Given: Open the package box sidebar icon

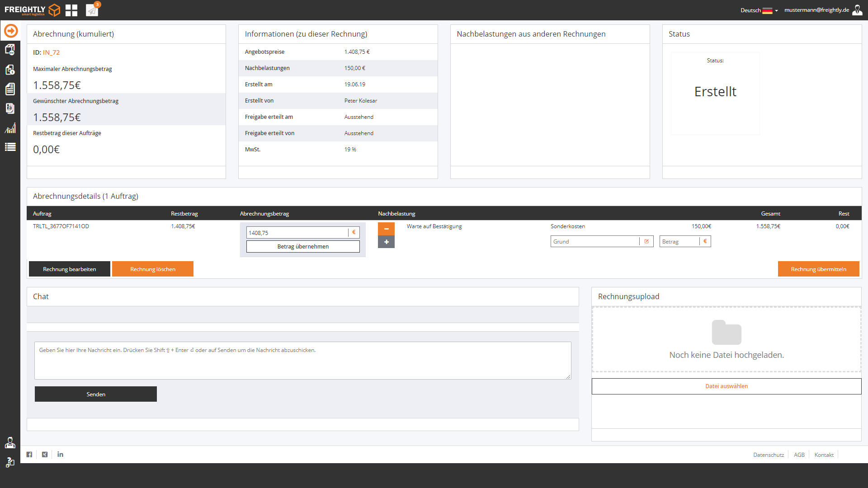Looking at the screenshot, I should click(10, 50).
